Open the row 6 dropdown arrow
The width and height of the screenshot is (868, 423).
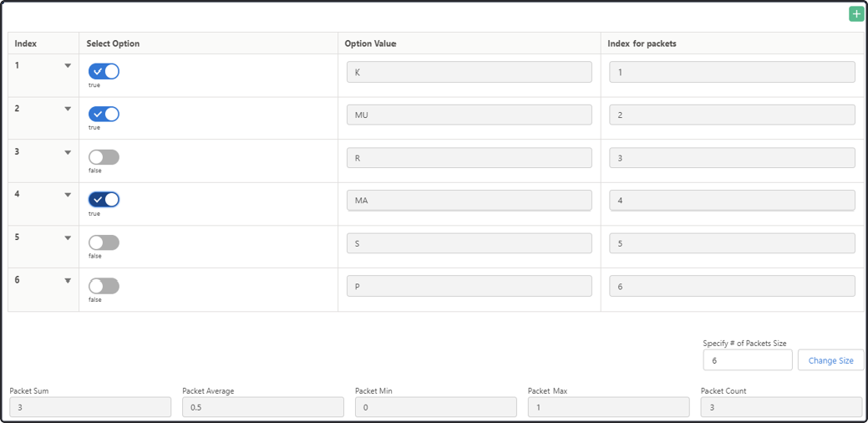69,280
